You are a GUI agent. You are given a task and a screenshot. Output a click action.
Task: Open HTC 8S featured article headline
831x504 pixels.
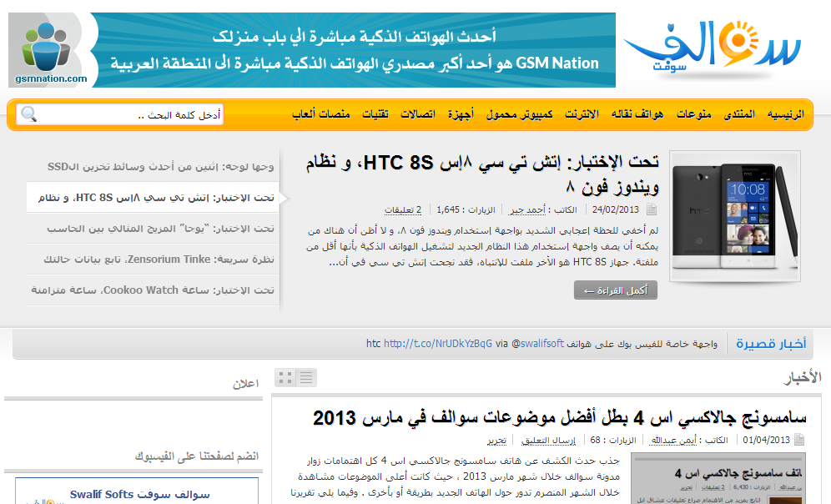pyautogui.click(x=482, y=174)
